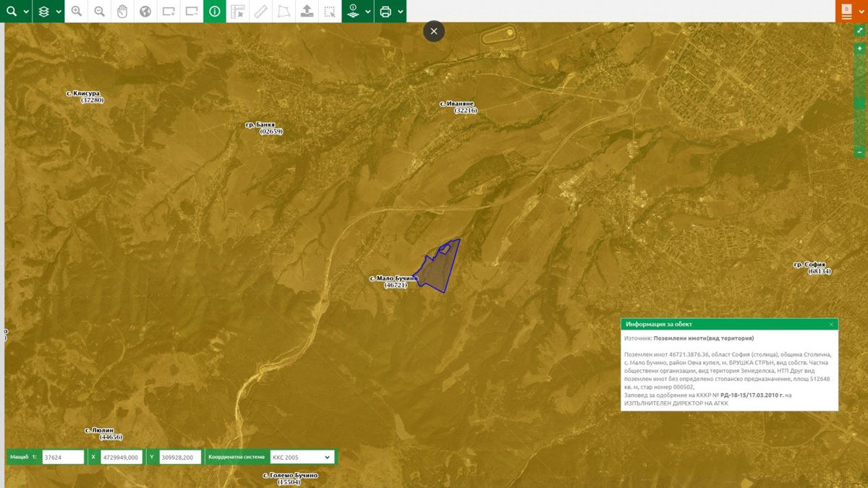Click the X coordinate input field

[121, 457]
